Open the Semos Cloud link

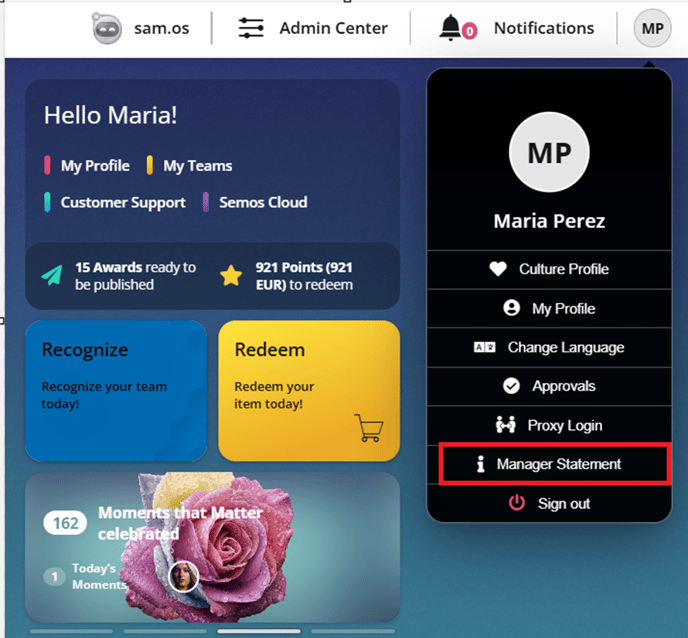tap(263, 203)
